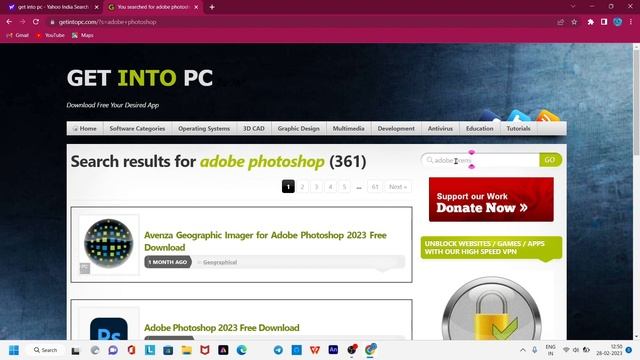This screenshot has height=360, width=640.
Task: Open the Chrome three-dot menu
Action: click(631, 22)
